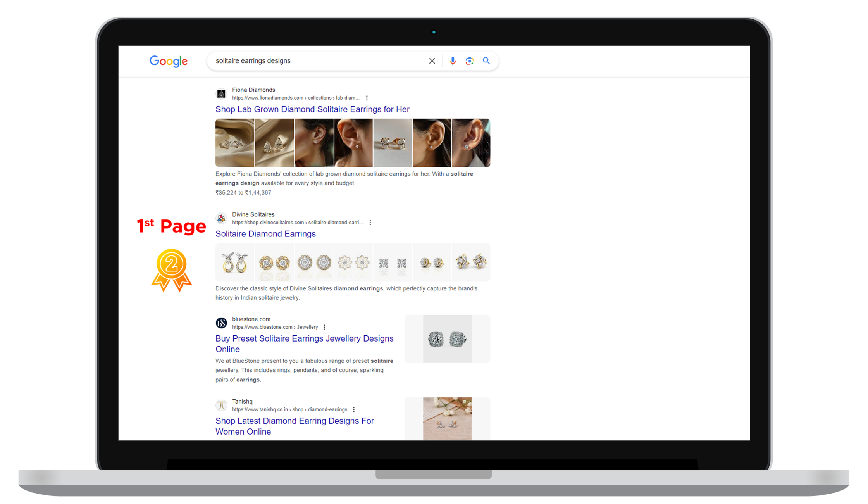Click the price range ₹35,224 to ₹1,44,367
This screenshot has width=868, height=504.
point(243,193)
